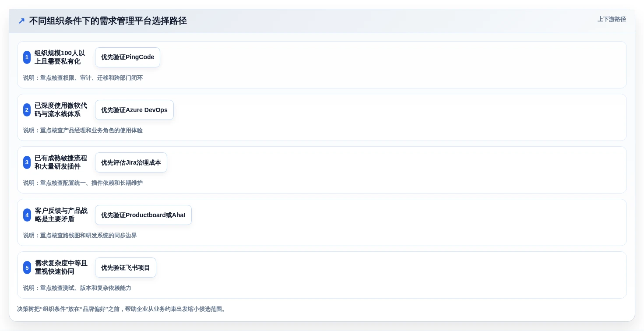Viewport: 644px width, 331px height.
Task: Click the arrow icon beside the panel title
Action: (x=21, y=21)
